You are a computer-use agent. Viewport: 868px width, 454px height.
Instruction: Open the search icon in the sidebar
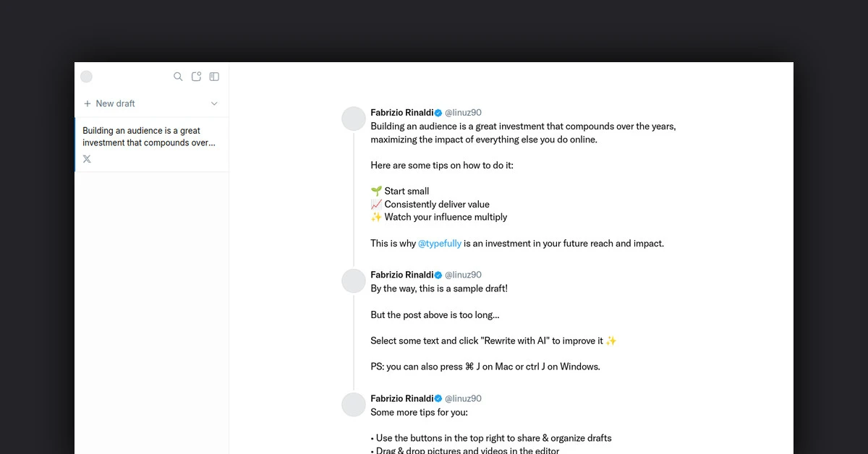pos(178,77)
